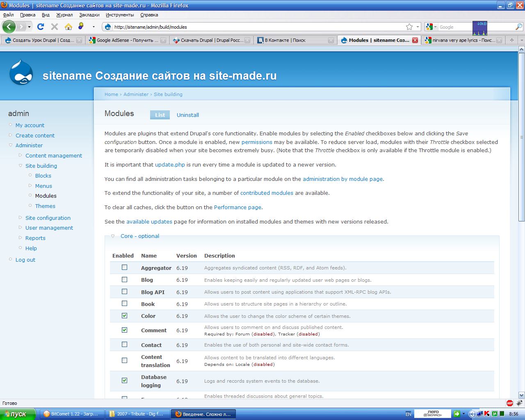Expand Content management in sidebar
Viewport: 525px width, 420px height.
click(x=21, y=155)
